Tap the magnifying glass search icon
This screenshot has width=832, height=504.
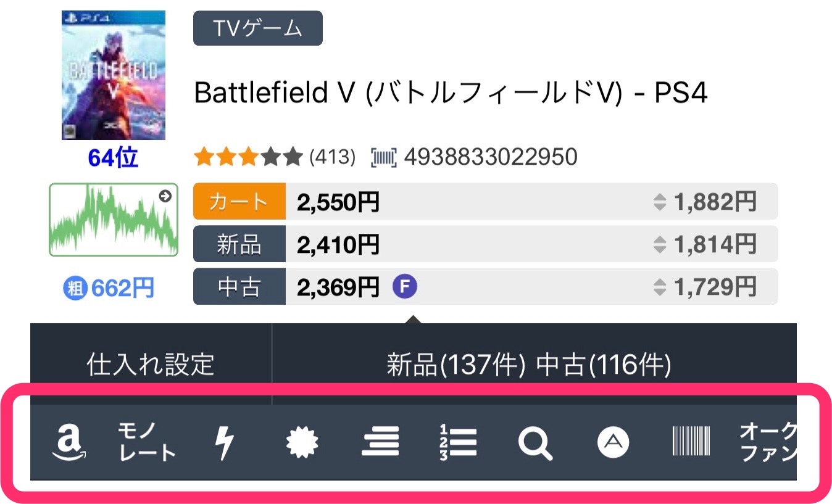(x=535, y=442)
